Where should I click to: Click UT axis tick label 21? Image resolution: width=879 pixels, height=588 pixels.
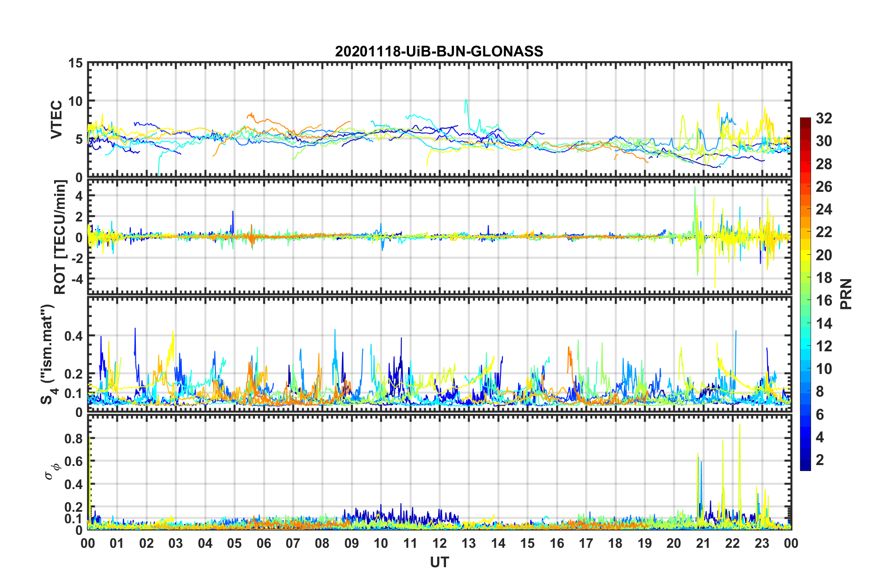coord(703,543)
